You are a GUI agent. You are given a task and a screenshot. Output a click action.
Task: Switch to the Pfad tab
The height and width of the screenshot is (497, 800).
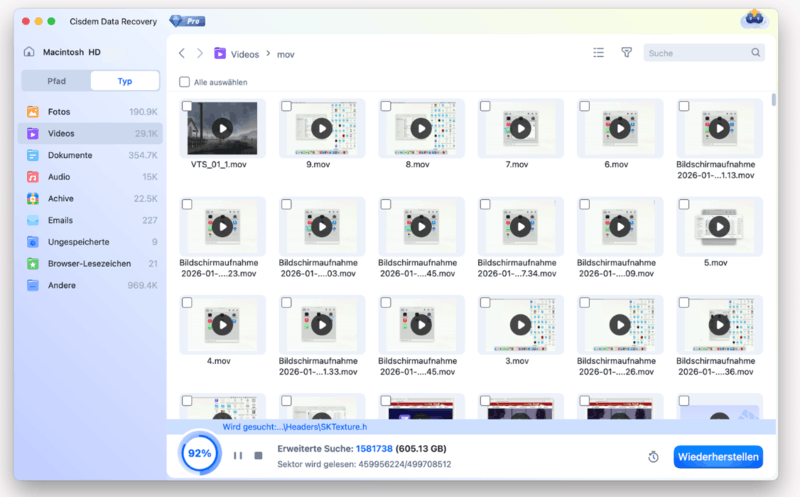click(57, 81)
